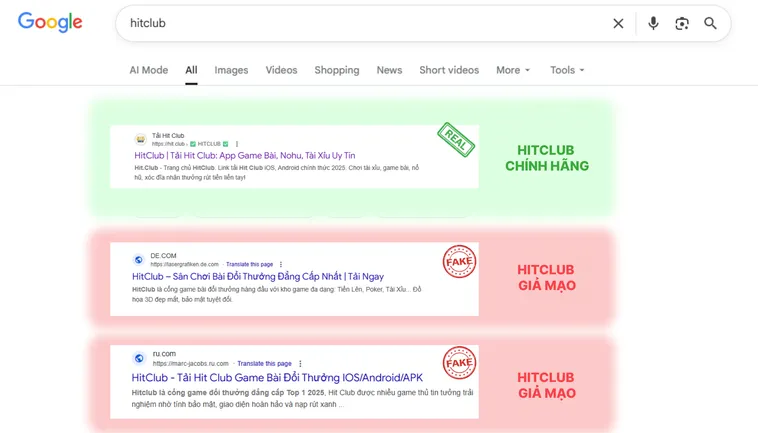
Task: Translate the DE.COM result page
Action: [x=249, y=264]
